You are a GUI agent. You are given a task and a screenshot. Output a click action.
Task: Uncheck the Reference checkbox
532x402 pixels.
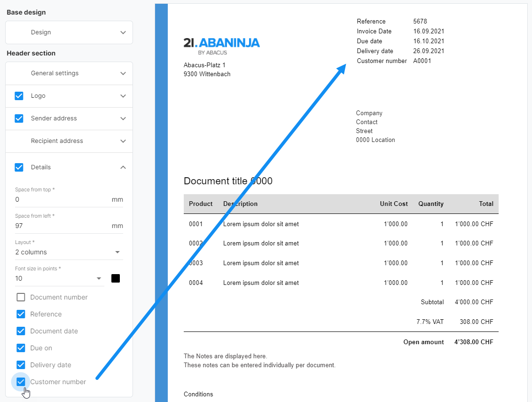coord(21,314)
